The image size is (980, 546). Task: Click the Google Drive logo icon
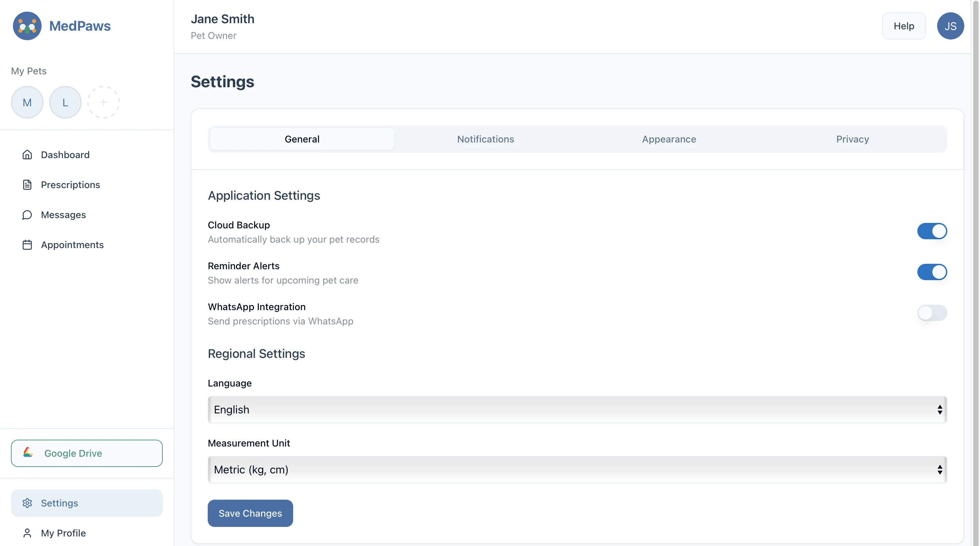[x=28, y=452]
